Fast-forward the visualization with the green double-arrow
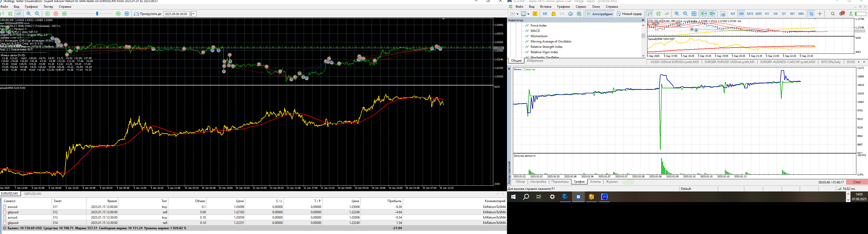This screenshot has width=868, height=234. [x=118, y=14]
